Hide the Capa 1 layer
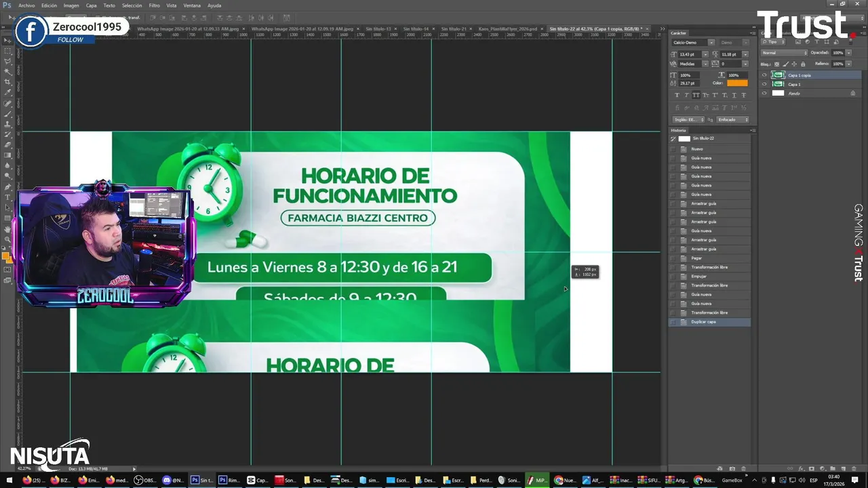868x488 pixels. click(x=764, y=84)
